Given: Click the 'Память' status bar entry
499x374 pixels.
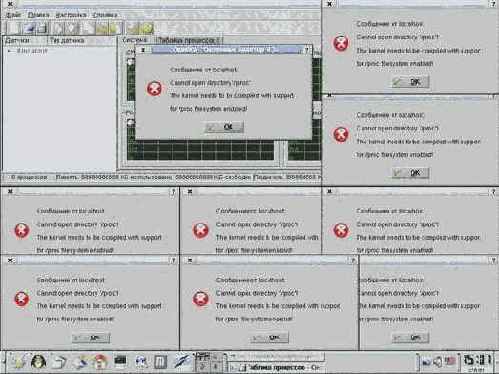Looking at the screenshot, I should click(x=153, y=177).
